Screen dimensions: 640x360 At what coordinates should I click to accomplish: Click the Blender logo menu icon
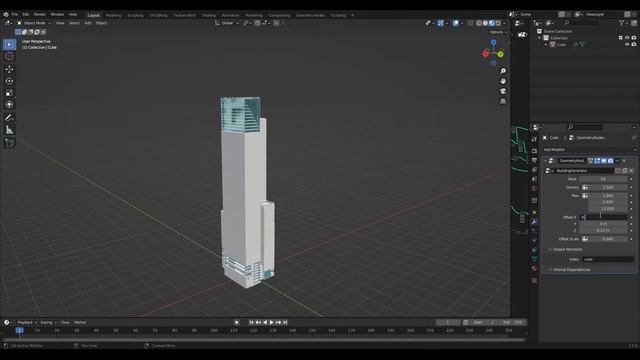(6, 14)
